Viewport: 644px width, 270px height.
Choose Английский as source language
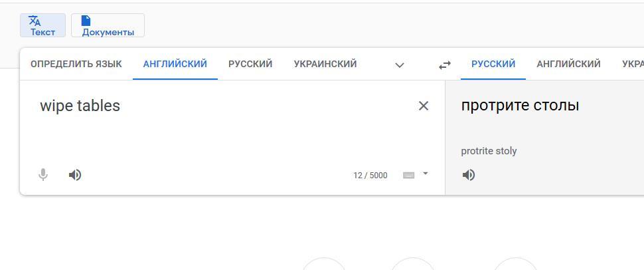pos(175,64)
